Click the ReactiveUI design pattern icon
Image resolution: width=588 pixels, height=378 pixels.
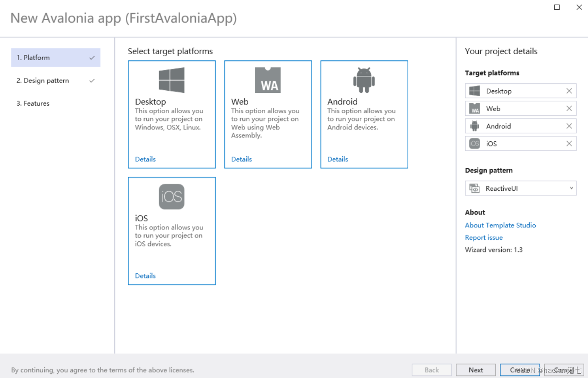(474, 188)
